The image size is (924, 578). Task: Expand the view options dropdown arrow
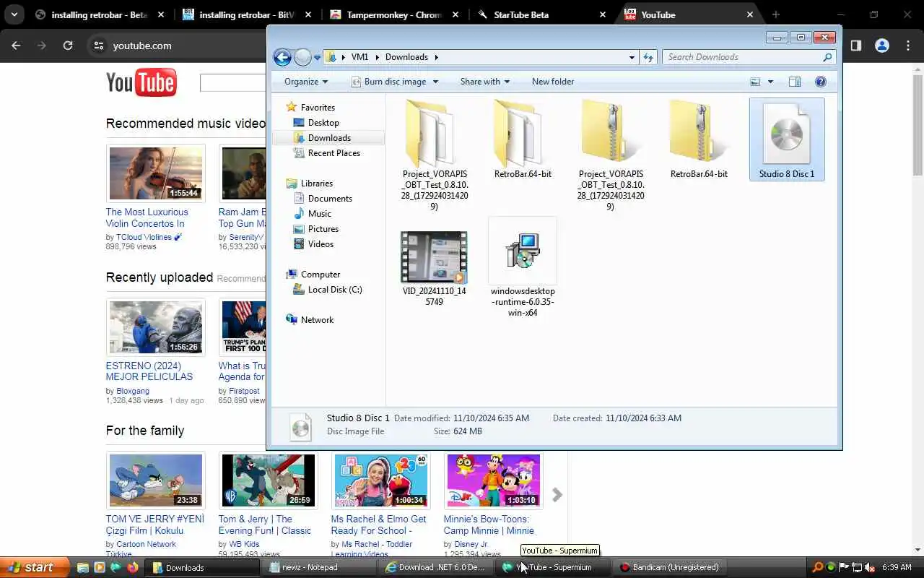click(770, 82)
